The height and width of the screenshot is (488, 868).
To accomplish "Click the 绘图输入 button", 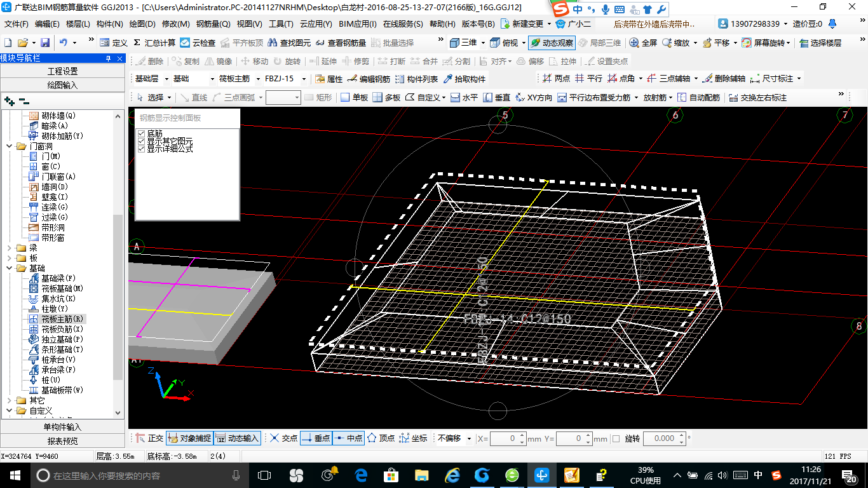I will pos(62,85).
